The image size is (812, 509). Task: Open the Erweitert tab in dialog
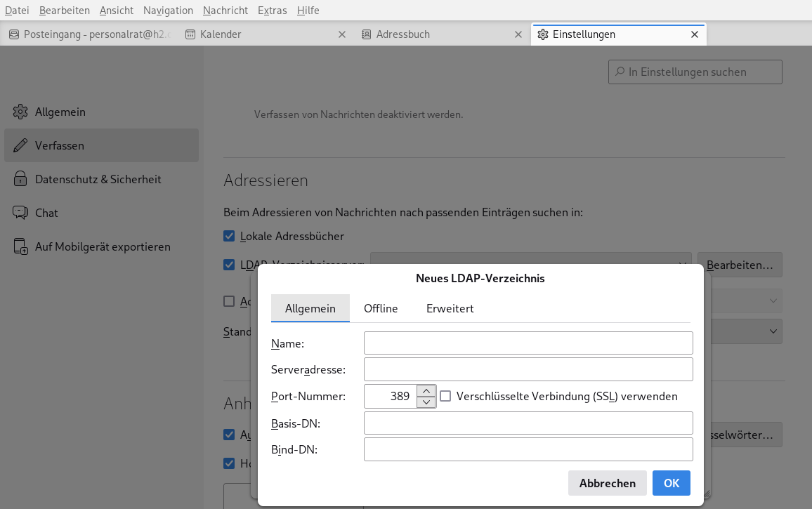450,308
